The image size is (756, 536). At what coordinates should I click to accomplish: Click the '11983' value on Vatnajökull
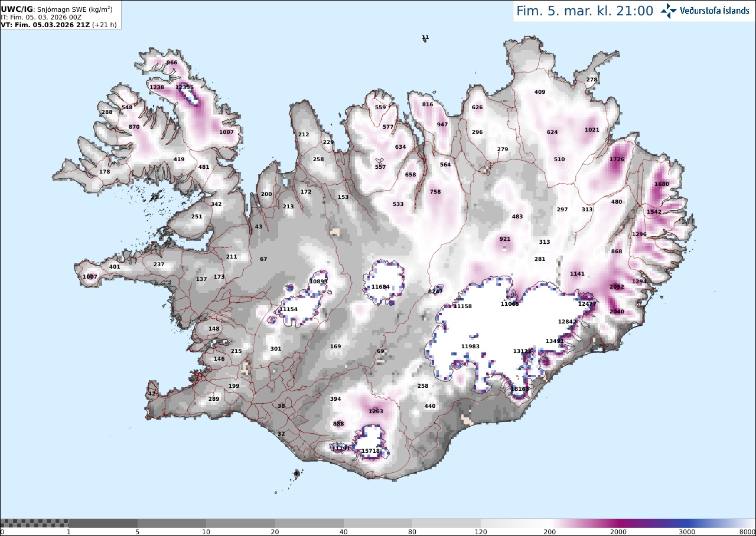[x=470, y=346]
